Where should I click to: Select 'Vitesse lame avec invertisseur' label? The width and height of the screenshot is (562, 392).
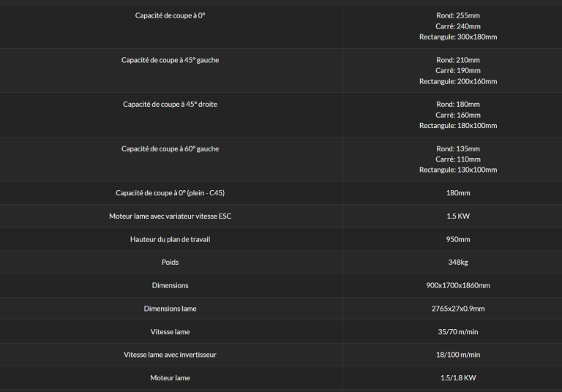[170, 355]
